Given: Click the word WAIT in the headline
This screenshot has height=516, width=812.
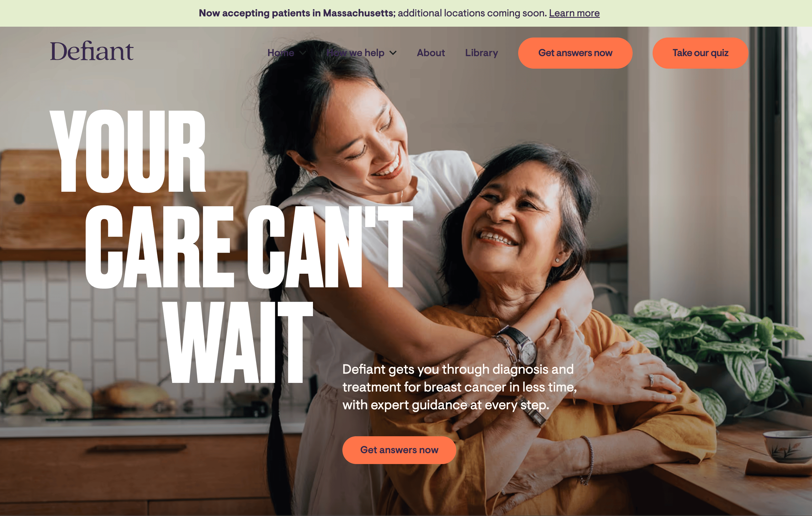Looking at the screenshot, I should 238,342.
